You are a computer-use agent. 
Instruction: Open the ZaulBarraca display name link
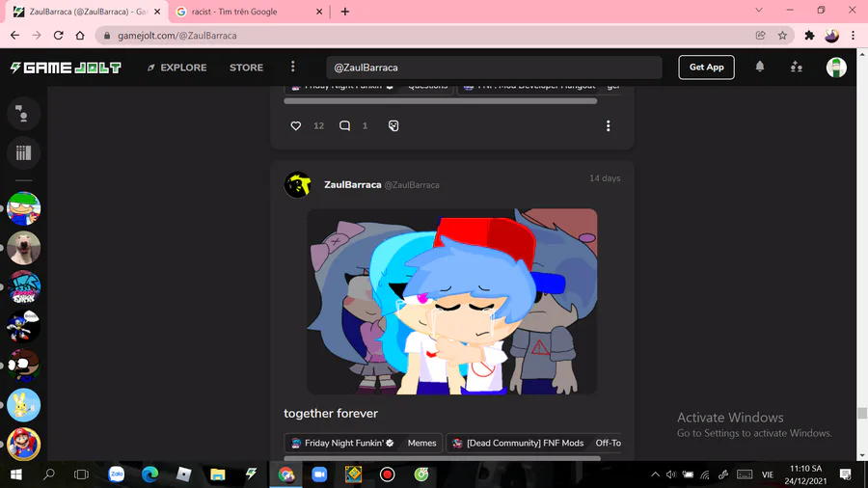pyautogui.click(x=353, y=185)
